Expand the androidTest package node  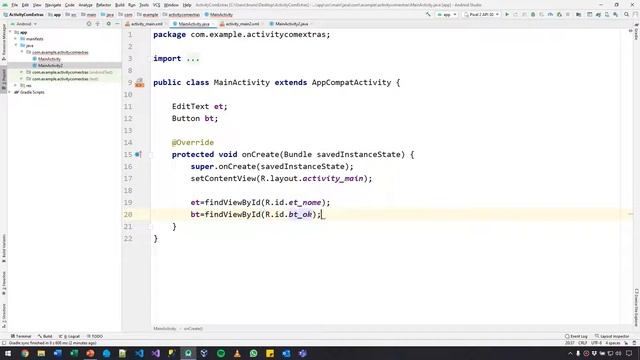point(22,72)
